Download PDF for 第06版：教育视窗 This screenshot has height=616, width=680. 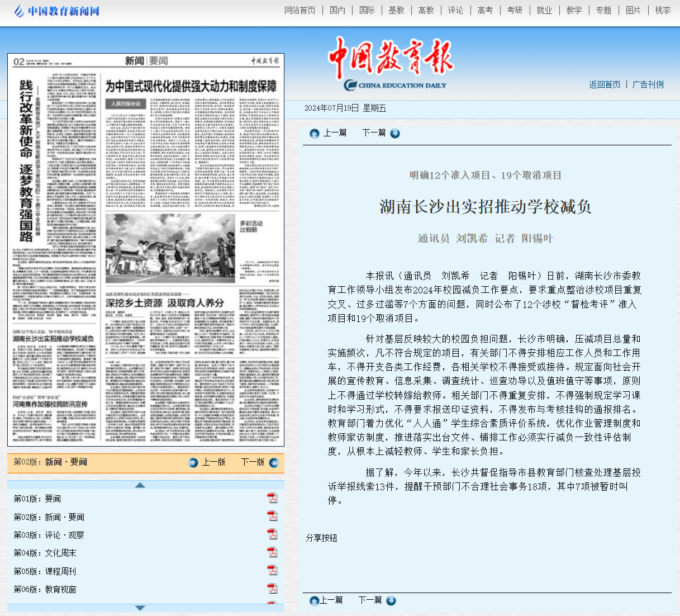(272, 588)
